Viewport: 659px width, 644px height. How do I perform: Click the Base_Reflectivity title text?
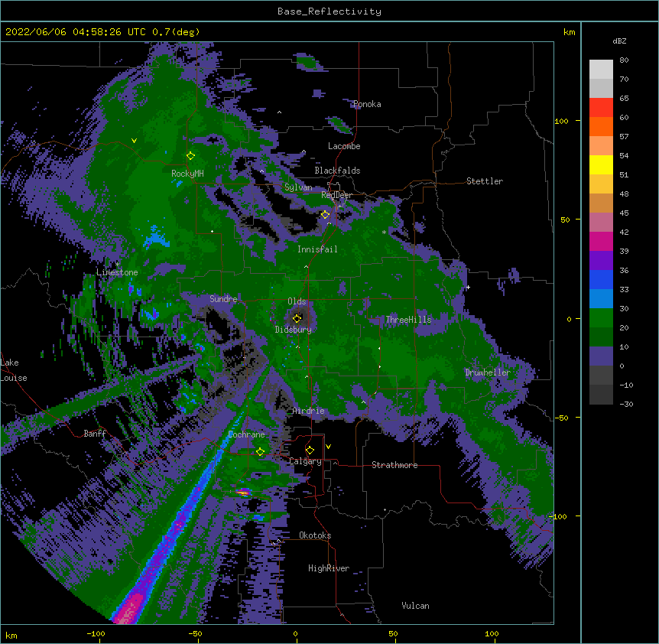pos(329,11)
